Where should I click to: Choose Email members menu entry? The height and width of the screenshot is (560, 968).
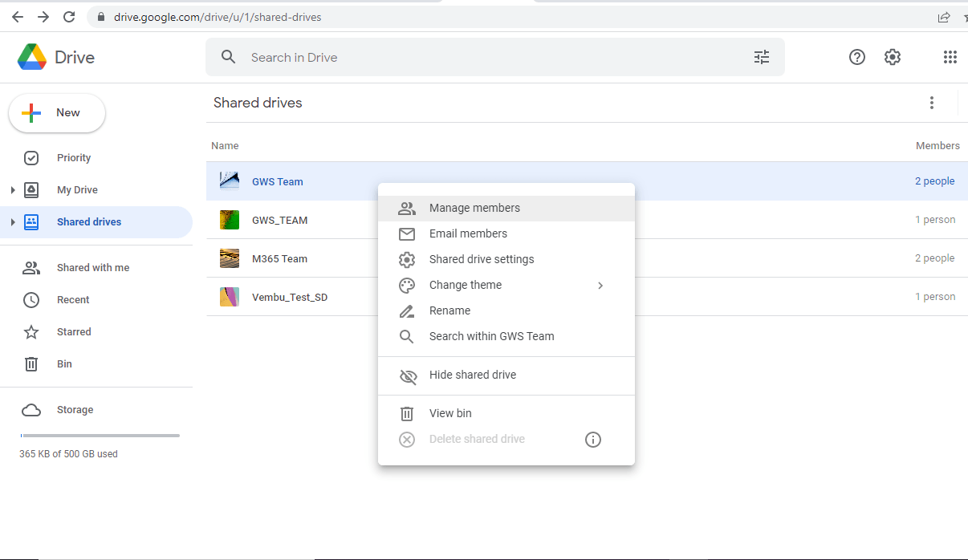pos(506,234)
